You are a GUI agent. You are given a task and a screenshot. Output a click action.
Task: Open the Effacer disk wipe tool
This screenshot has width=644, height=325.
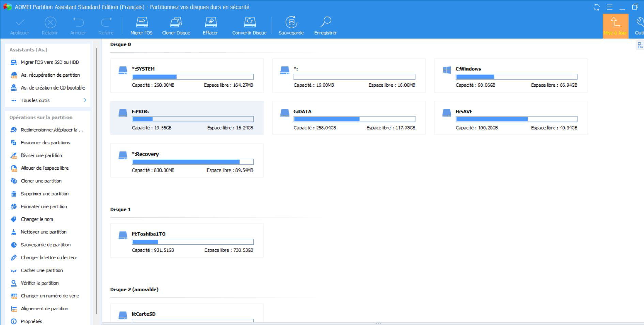(x=210, y=26)
